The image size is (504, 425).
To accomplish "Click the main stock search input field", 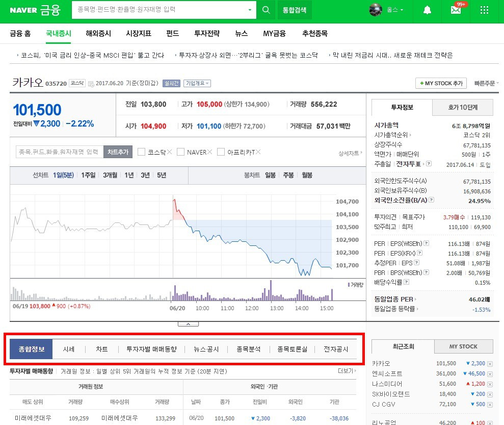I will (x=159, y=10).
